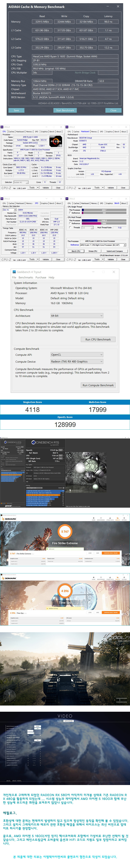Adjust the UI SCALE FACTOR slider
The height and width of the screenshot is (868, 130).
pyautogui.click(x=34, y=733)
